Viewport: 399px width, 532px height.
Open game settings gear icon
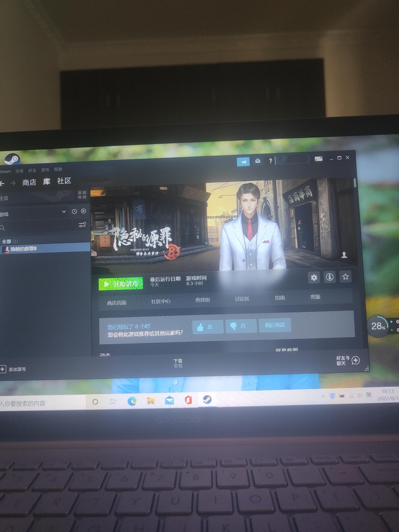[314, 278]
